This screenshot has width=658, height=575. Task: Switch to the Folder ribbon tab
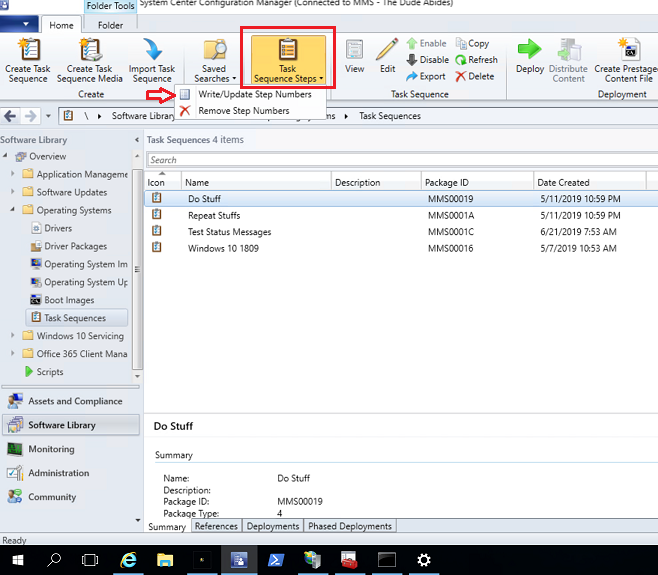tap(110, 25)
